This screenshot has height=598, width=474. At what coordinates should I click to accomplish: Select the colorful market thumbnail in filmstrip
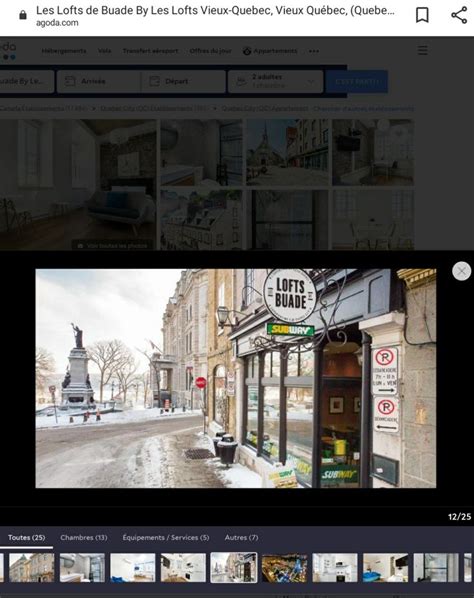[284, 568]
